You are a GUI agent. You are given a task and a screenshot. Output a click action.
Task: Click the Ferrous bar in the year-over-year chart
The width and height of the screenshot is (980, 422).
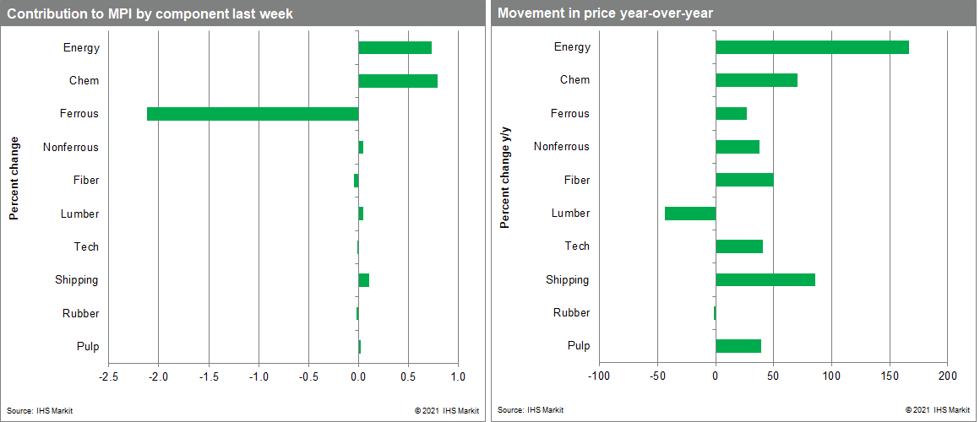click(x=731, y=114)
